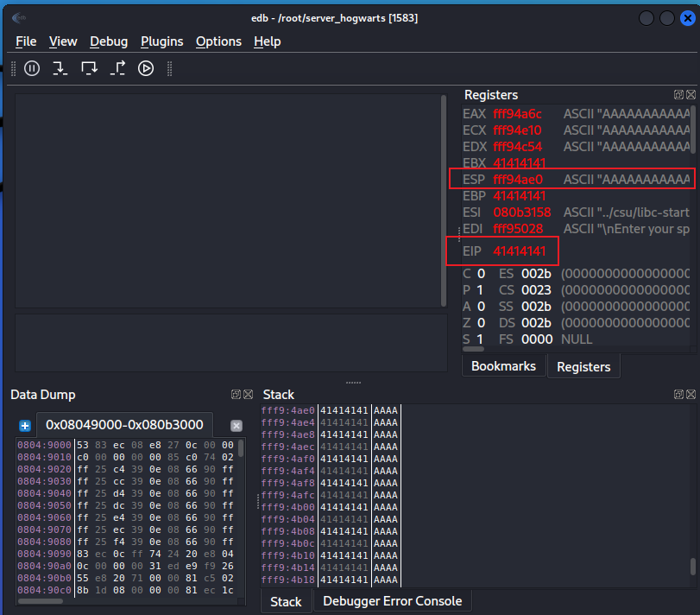Screen dimensions: 700x615
Task: Open the Plugins menu
Action: point(162,41)
